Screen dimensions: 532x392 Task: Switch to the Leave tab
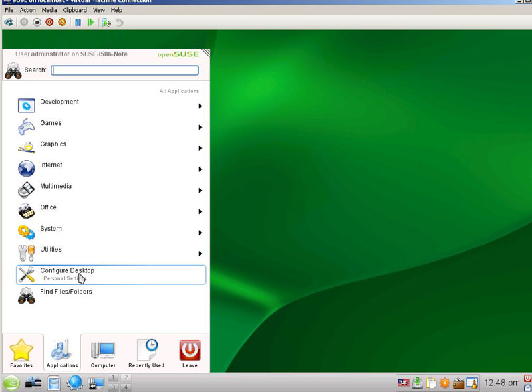click(190, 353)
